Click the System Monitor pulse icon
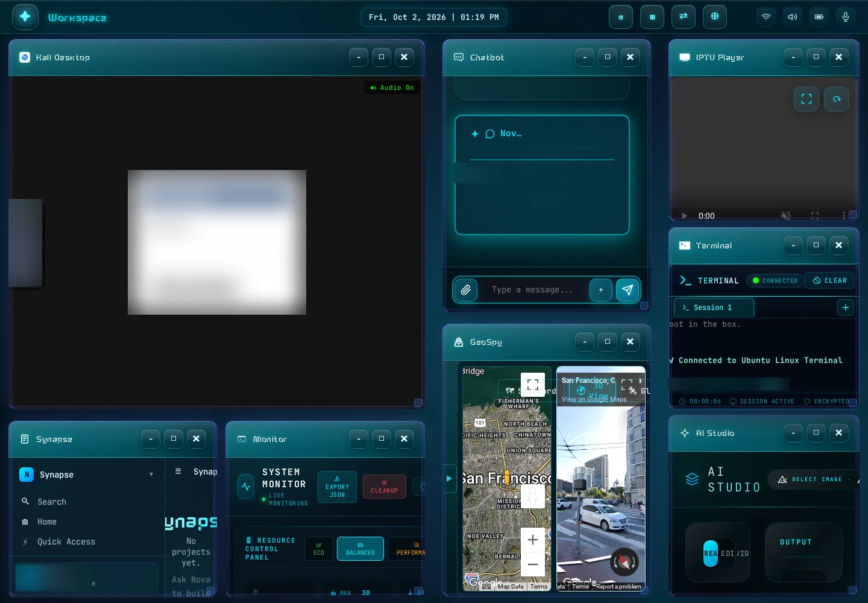 (x=246, y=487)
